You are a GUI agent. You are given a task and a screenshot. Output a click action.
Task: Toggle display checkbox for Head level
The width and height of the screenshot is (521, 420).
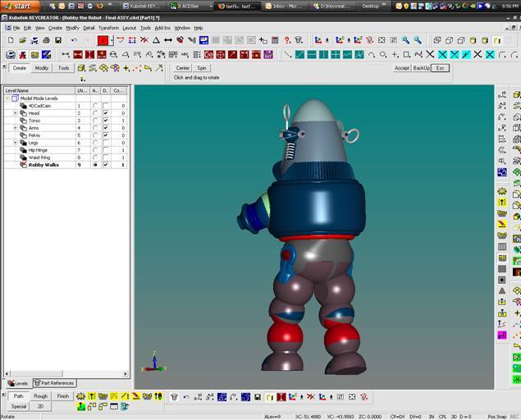pos(105,113)
